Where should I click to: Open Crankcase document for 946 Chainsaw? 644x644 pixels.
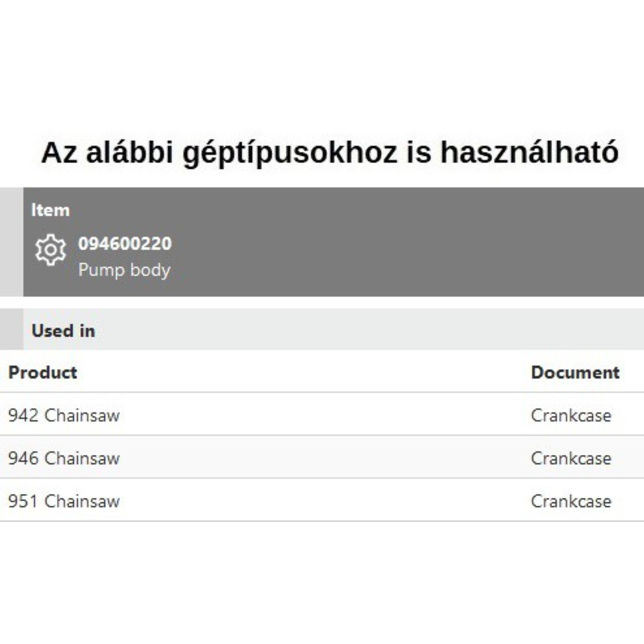coord(571,458)
